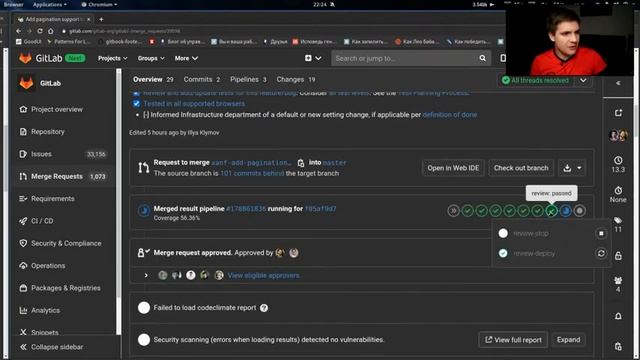Open the Projects dropdown menu
Viewport: 640px width, 360px height.
[x=113, y=58]
